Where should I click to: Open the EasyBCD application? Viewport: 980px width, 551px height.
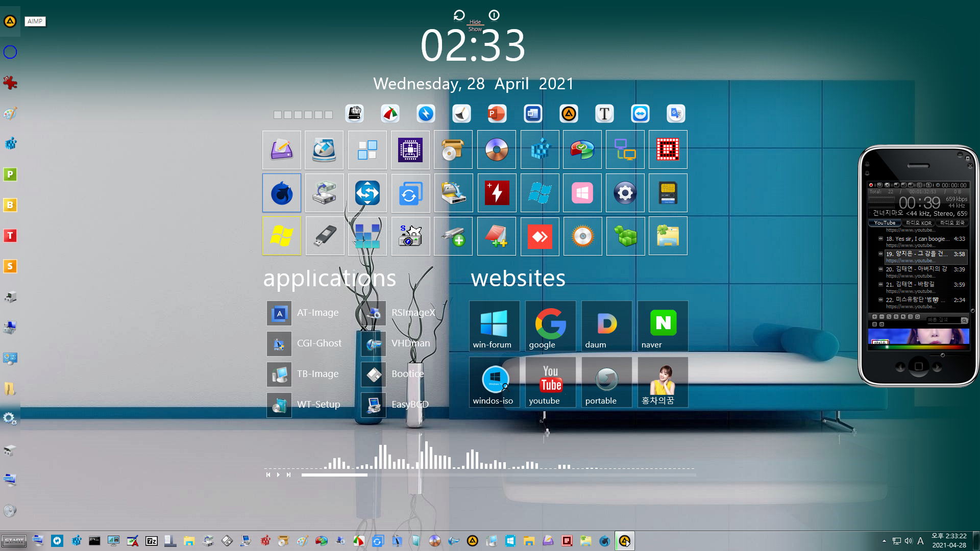(x=396, y=405)
